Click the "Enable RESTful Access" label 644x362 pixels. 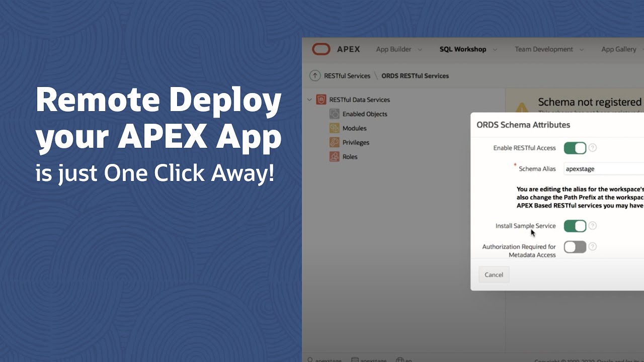coord(524,148)
